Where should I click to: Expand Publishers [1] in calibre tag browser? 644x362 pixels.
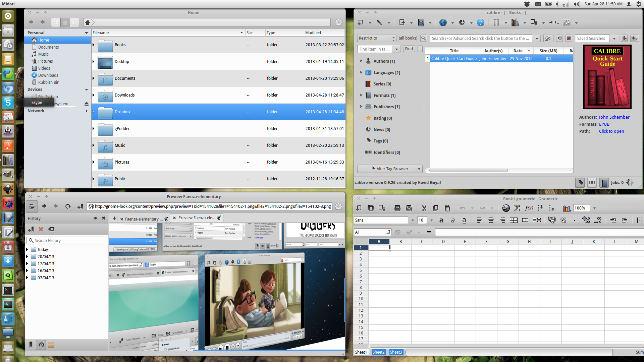pos(361,107)
